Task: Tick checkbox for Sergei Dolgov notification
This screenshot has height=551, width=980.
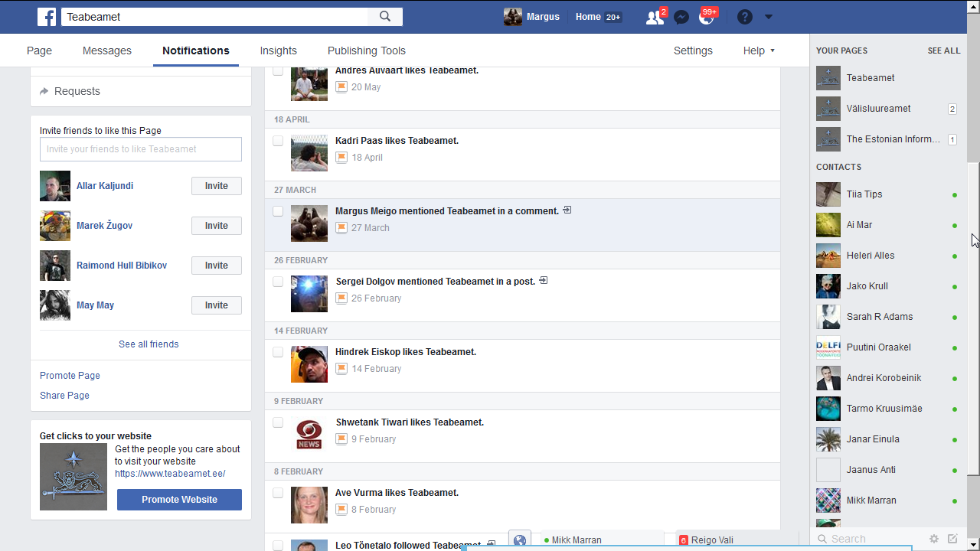Action: [x=278, y=282]
